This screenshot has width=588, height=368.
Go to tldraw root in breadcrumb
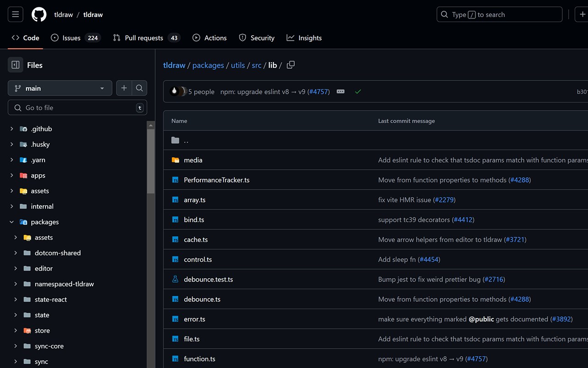[174, 65]
